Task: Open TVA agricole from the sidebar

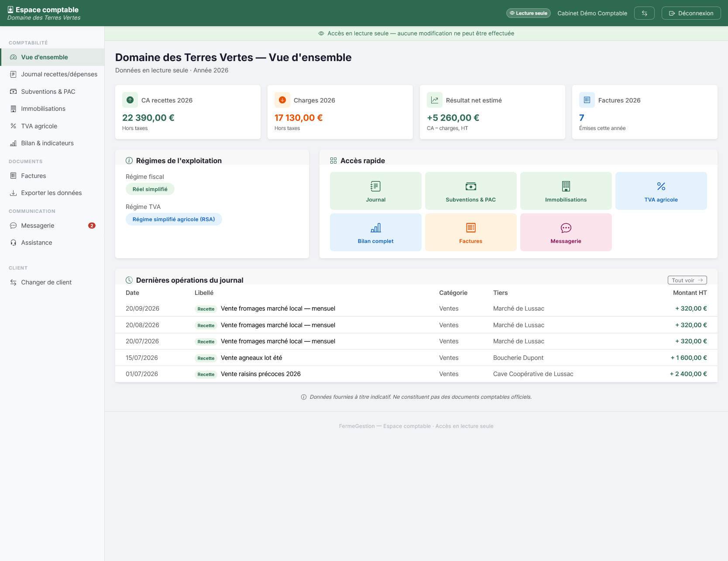Action: point(52,126)
